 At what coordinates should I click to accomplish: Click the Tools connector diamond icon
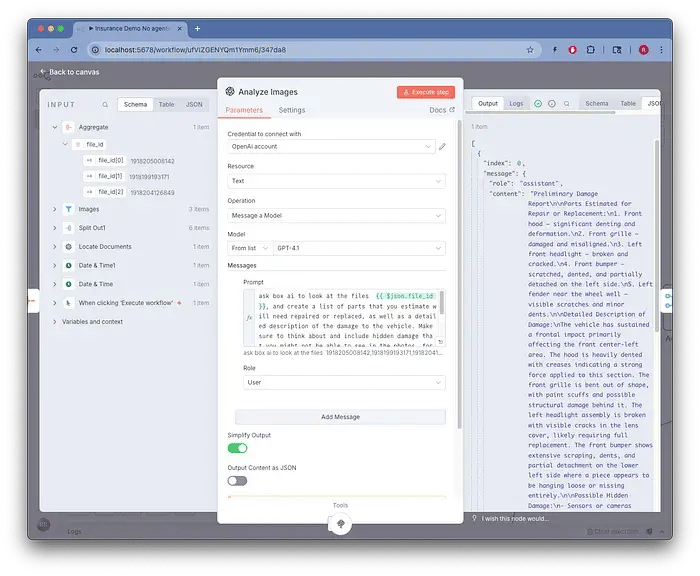tap(340, 524)
